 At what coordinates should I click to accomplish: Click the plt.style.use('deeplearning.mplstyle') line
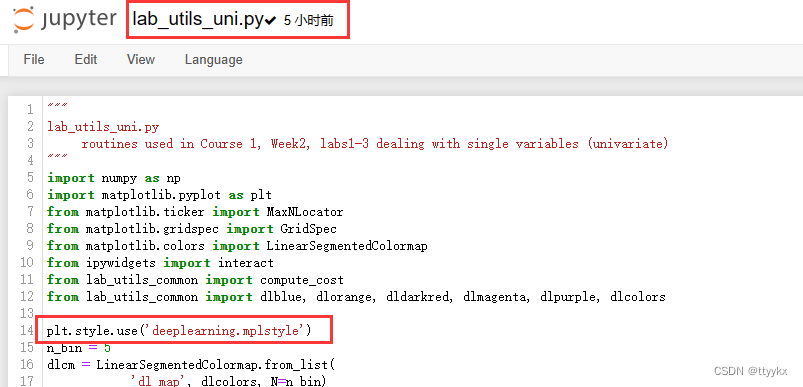click(x=179, y=331)
